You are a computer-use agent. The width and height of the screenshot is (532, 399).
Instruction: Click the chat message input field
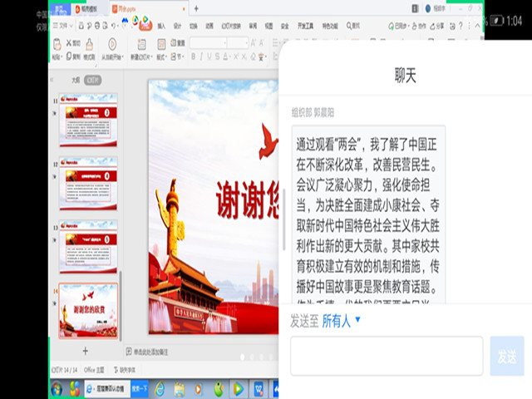(387, 356)
